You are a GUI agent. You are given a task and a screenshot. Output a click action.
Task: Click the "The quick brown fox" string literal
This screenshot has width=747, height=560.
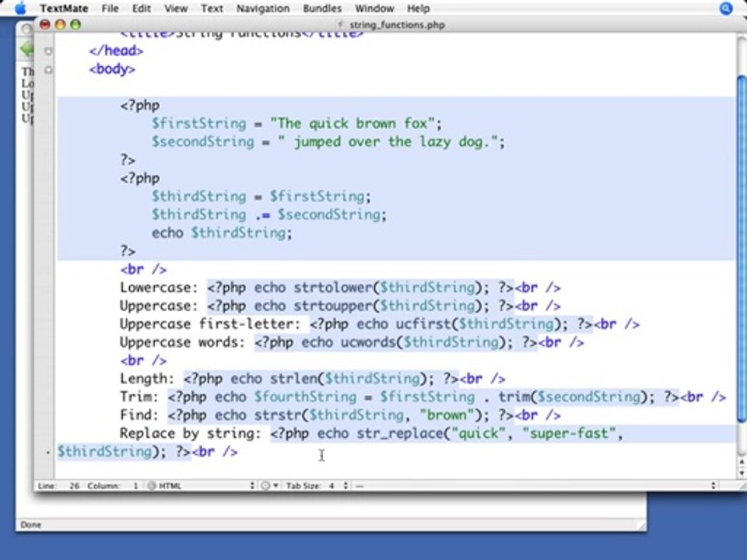pos(352,124)
